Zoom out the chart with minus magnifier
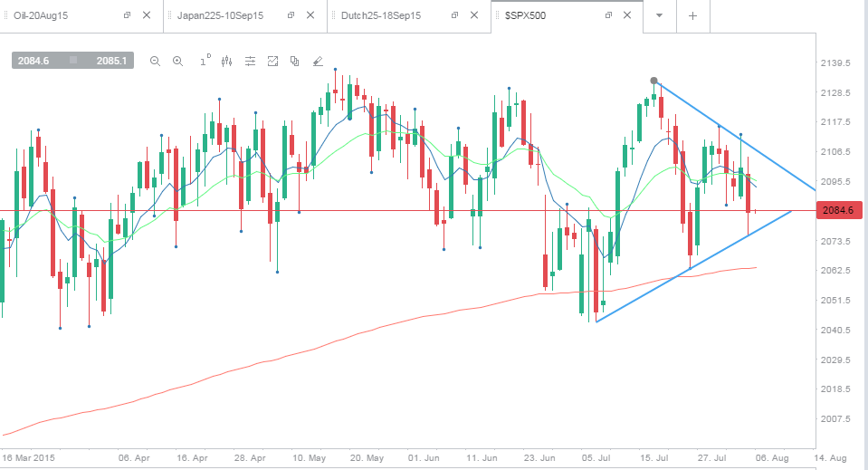The image size is (868, 470). [155, 62]
